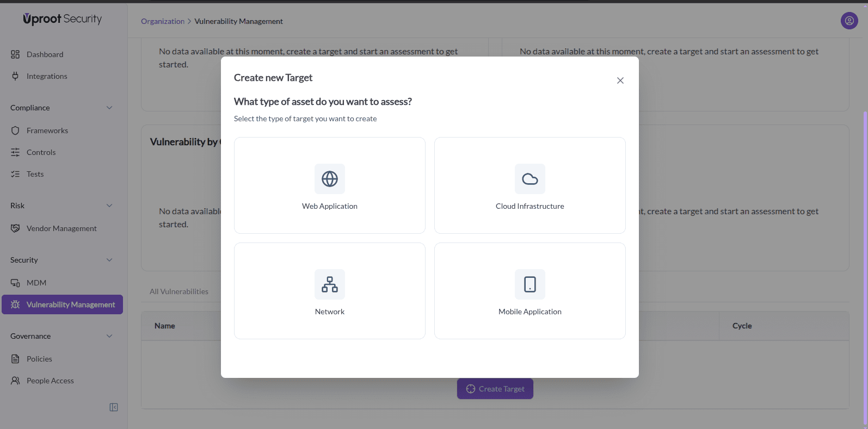Click the Organization breadcrumb link
The image size is (868, 429).
point(163,21)
